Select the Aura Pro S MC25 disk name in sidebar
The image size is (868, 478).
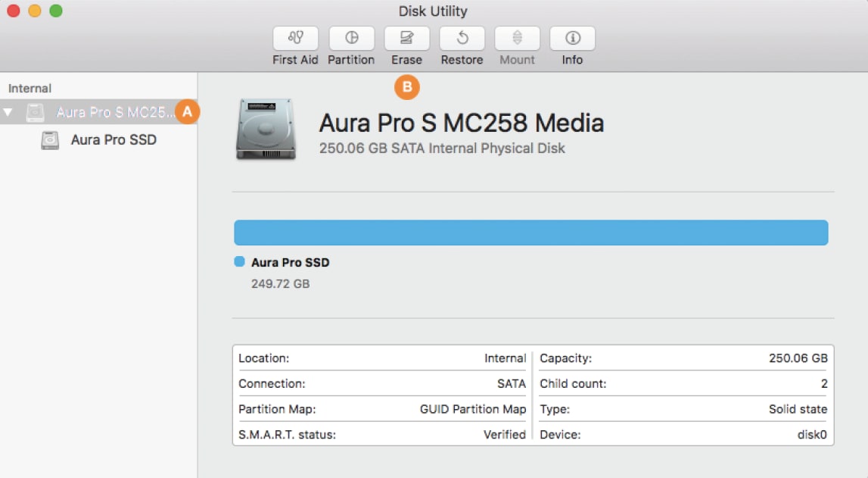115,113
